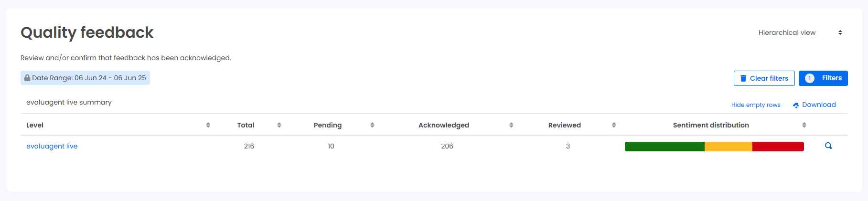Toggle Hide empty rows
The image size is (868, 201).
(x=756, y=105)
